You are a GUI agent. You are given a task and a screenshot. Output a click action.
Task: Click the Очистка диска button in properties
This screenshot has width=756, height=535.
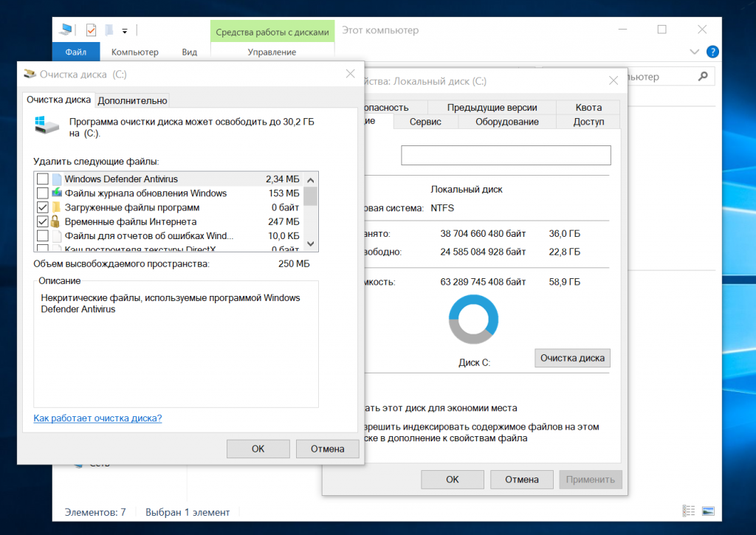click(x=572, y=358)
